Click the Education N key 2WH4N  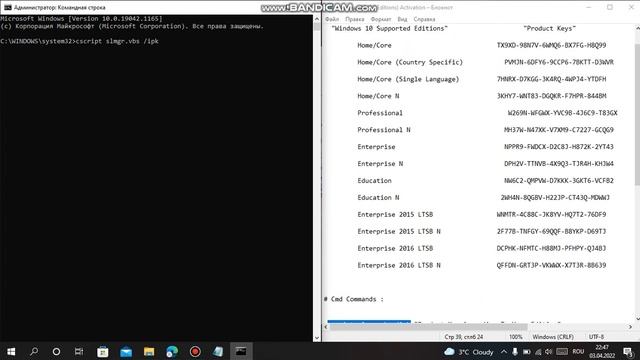pos(555,198)
